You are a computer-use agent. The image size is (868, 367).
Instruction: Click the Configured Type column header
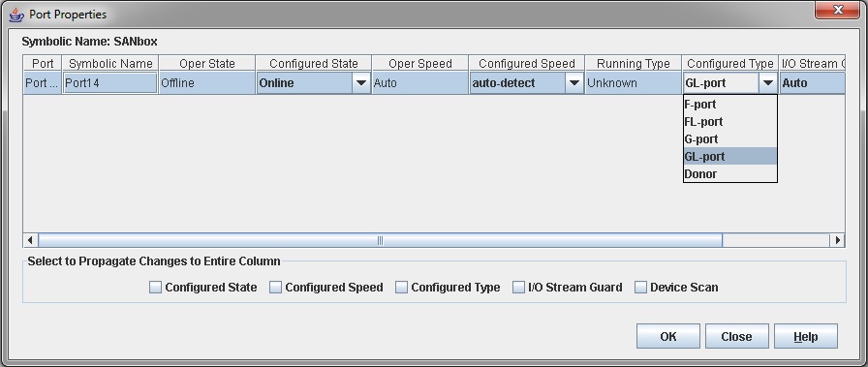pos(730,64)
